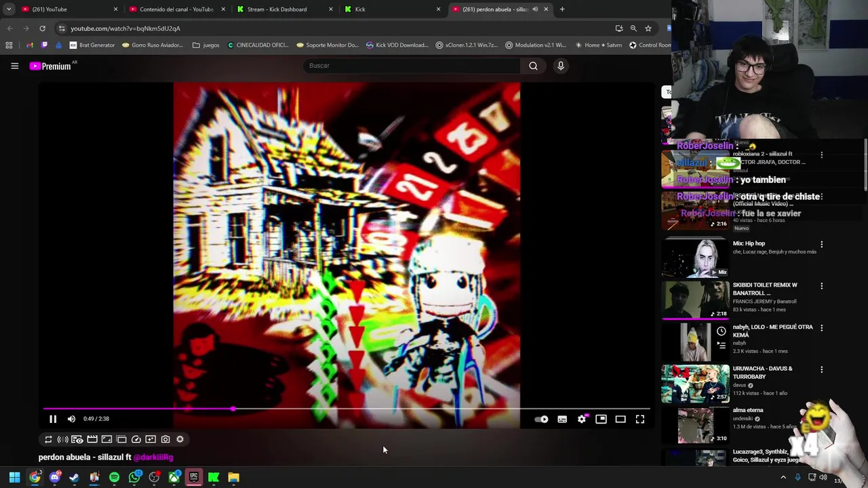Start voice search with the microphone

pyautogui.click(x=561, y=66)
